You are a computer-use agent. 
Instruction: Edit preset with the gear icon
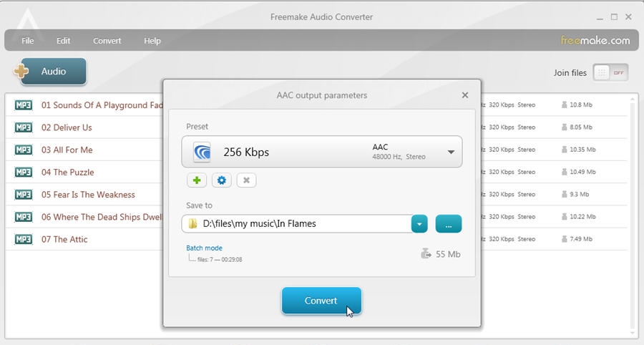point(222,180)
